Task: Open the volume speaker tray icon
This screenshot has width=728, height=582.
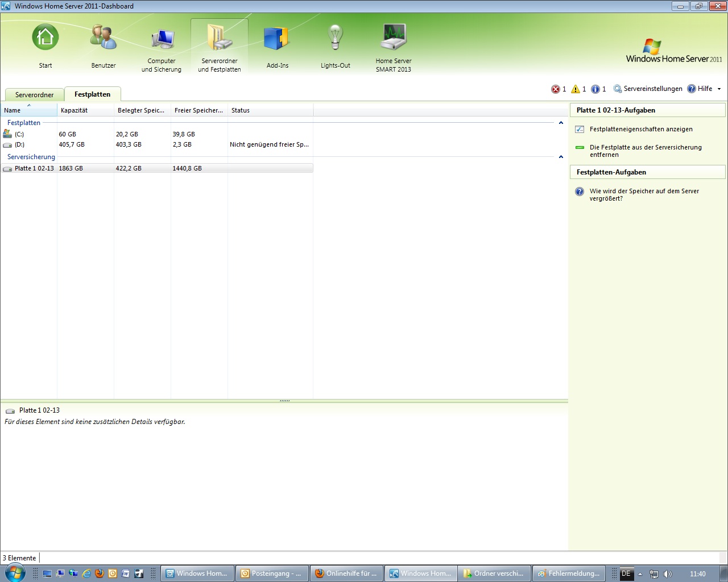Action: tap(668, 574)
